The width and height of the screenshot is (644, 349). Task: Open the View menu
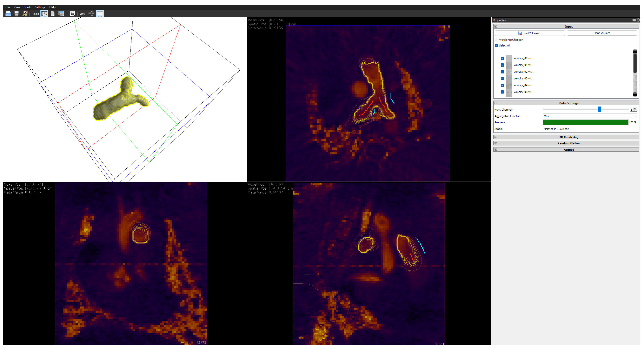[x=17, y=7]
